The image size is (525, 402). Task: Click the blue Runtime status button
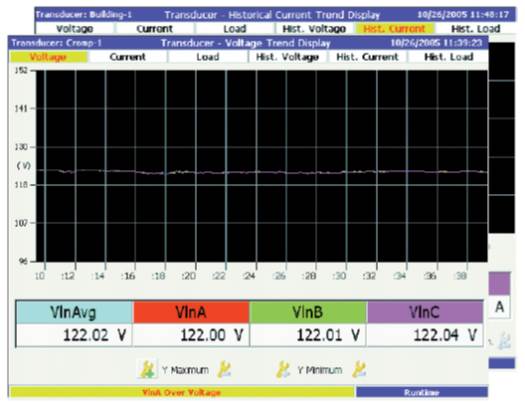[x=422, y=392]
